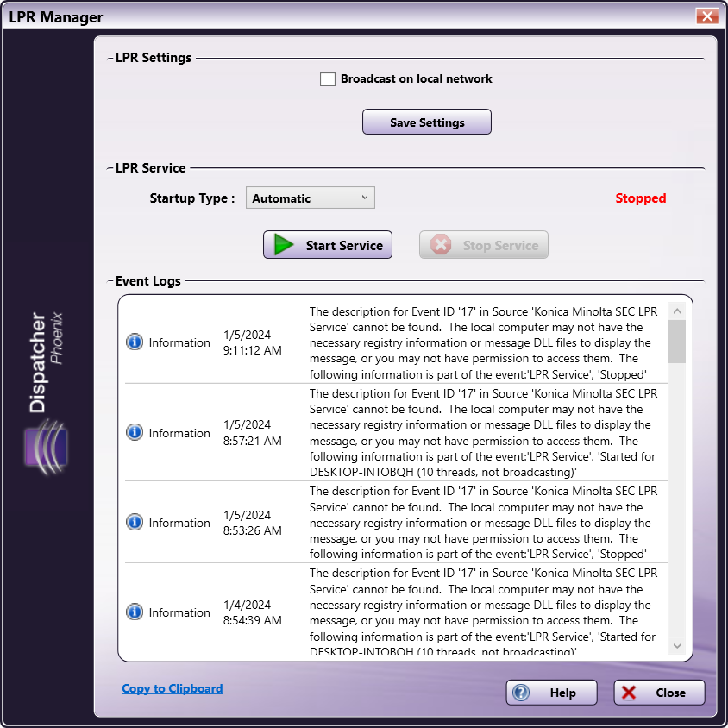Open Help with the question mark icon

(521, 693)
